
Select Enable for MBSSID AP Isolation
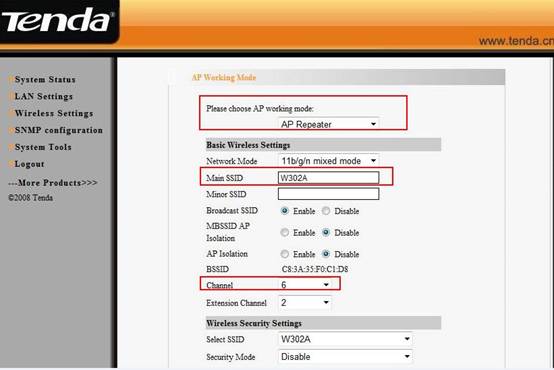284,232
